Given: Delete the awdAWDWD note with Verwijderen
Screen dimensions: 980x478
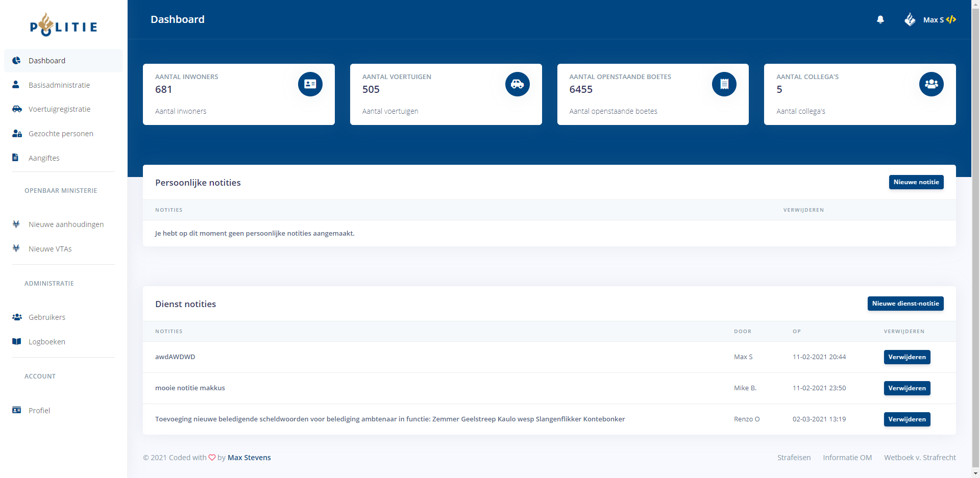Looking at the screenshot, I should tap(906, 357).
